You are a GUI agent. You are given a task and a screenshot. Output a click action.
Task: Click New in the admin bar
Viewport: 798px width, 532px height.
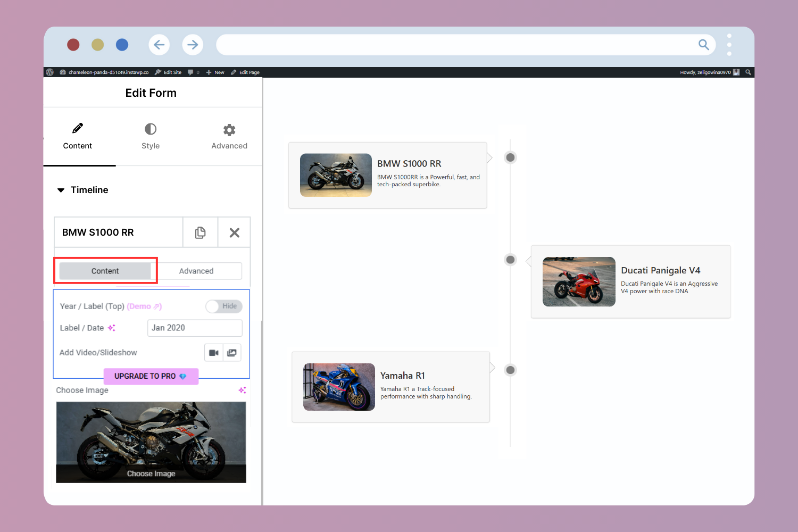click(x=215, y=72)
